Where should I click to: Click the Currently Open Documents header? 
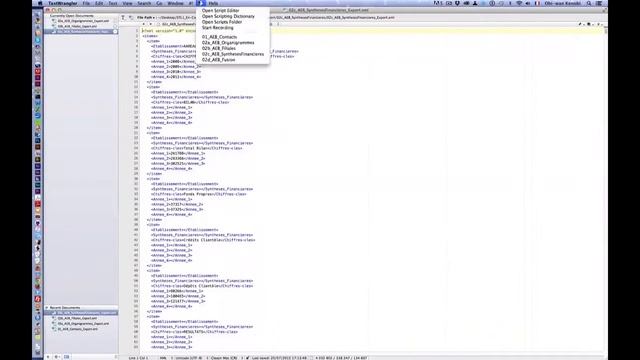[72, 16]
